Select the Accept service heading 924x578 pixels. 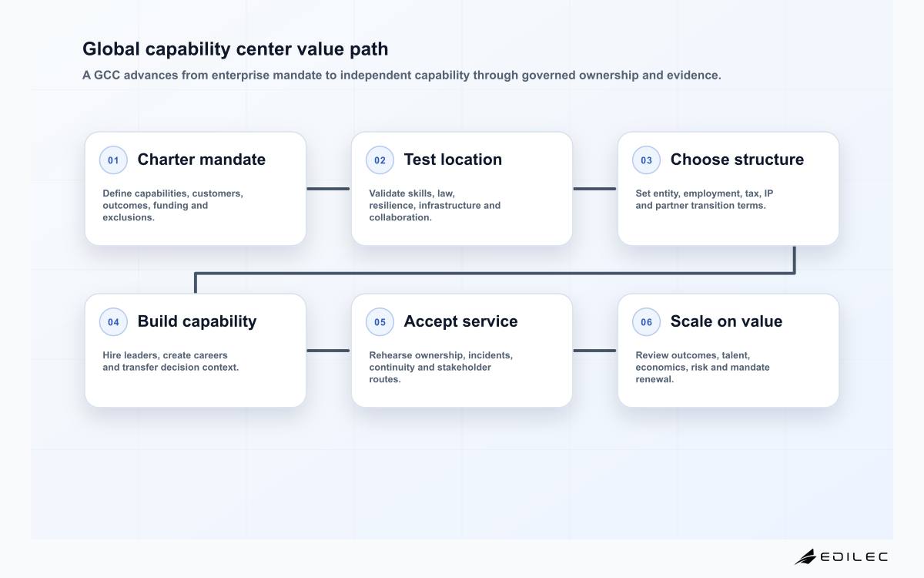click(460, 321)
